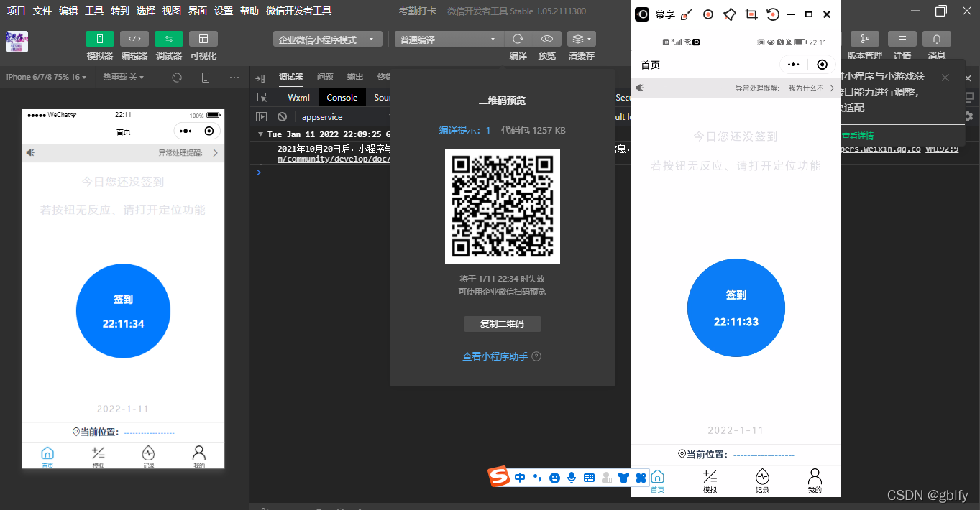
Task: Click the 幕享 brush annotation tool
Action: pyautogui.click(x=687, y=14)
